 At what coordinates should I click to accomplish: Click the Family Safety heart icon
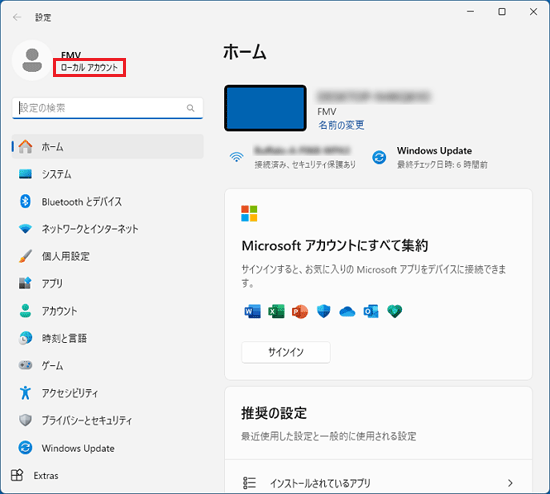point(395,311)
